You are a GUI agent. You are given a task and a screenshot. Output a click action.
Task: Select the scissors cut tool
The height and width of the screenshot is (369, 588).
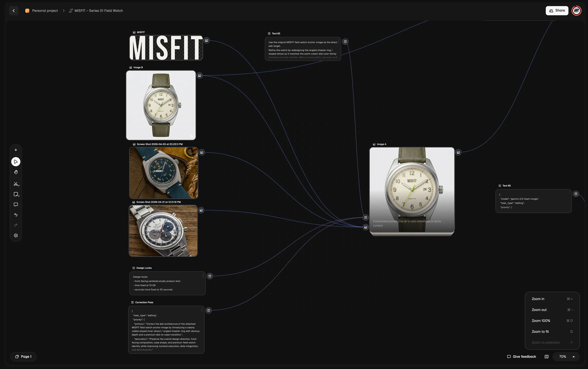[x=16, y=184]
